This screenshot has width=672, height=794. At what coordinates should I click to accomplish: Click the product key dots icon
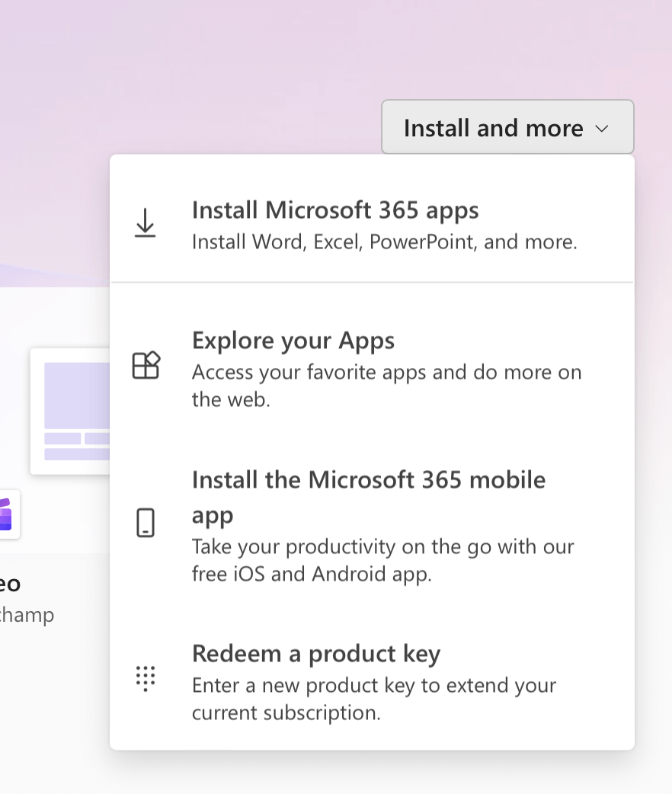146,678
